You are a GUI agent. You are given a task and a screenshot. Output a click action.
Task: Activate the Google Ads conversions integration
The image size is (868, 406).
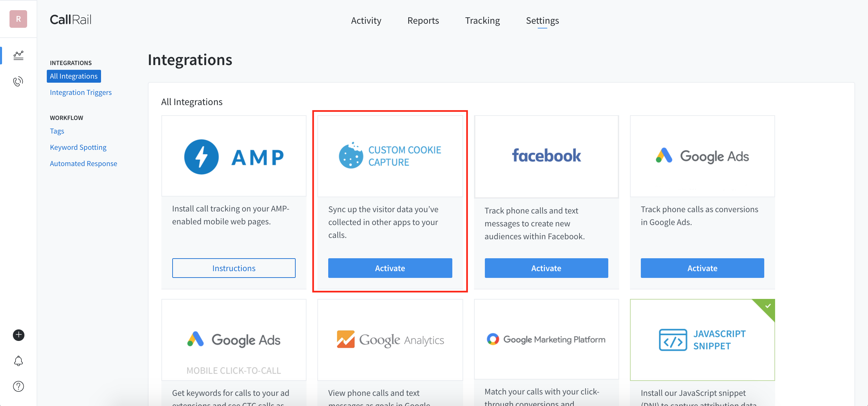pyautogui.click(x=703, y=268)
